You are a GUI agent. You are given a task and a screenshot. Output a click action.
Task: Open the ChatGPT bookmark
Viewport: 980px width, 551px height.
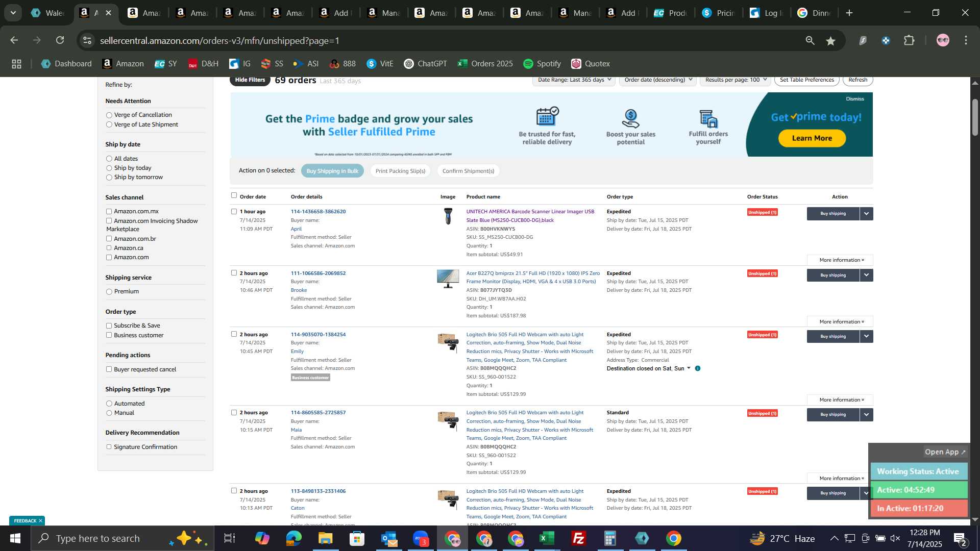point(425,64)
